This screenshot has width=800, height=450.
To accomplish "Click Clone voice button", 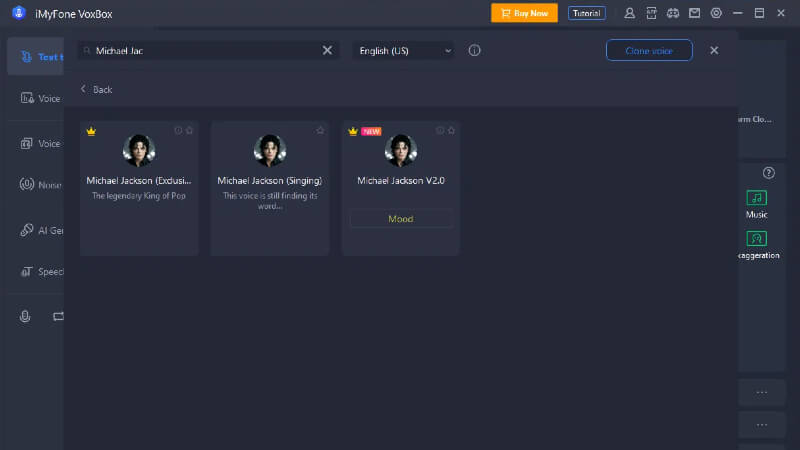I will click(x=649, y=51).
